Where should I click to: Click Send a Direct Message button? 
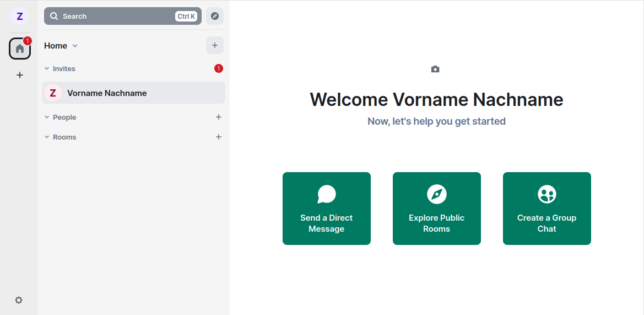point(327,209)
